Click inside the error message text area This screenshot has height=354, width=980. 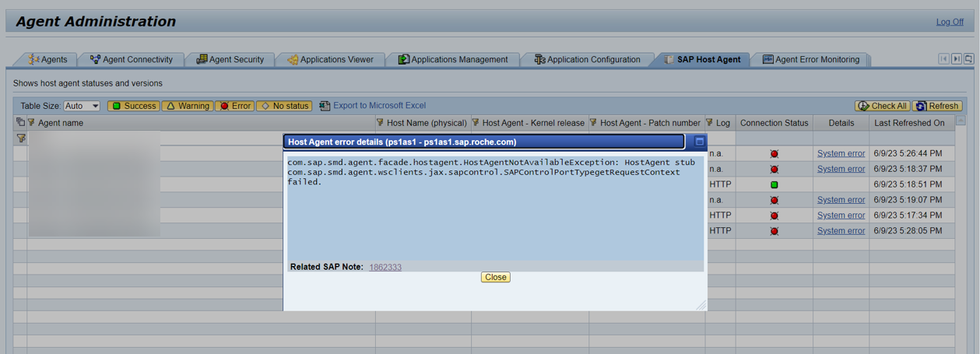pyautogui.click(x=495, y=208)
